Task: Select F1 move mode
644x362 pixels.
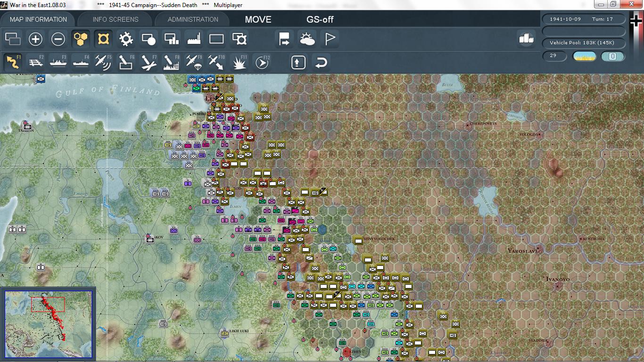Action: [x=13, y=62]
